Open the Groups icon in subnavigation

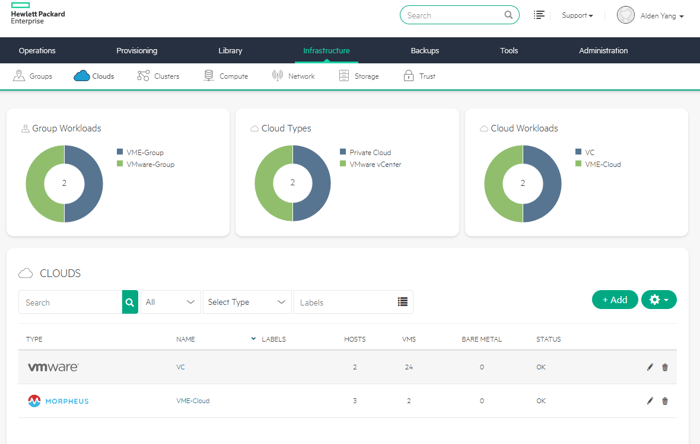[19, 76]
